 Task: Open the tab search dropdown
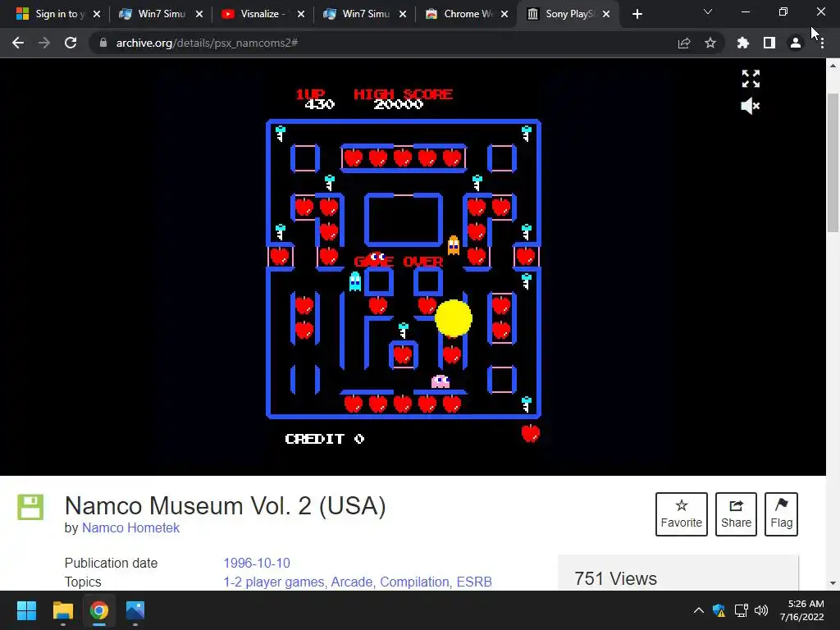(x=708, y=11)
